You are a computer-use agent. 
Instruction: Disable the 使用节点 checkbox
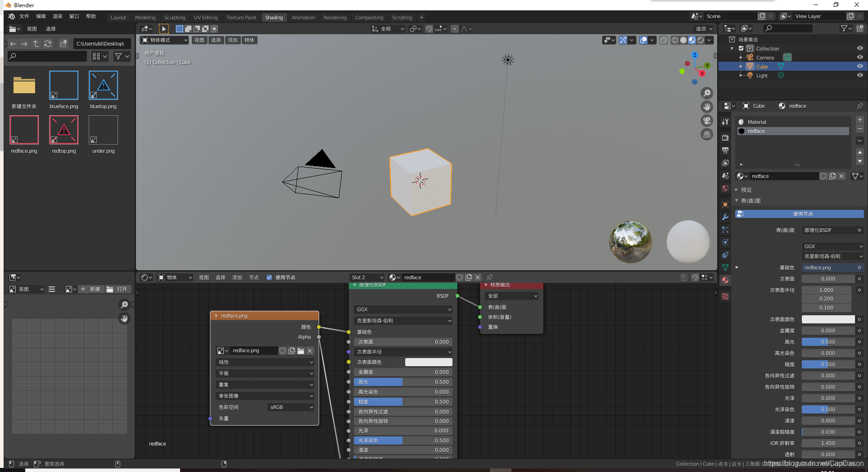[269, 277]
